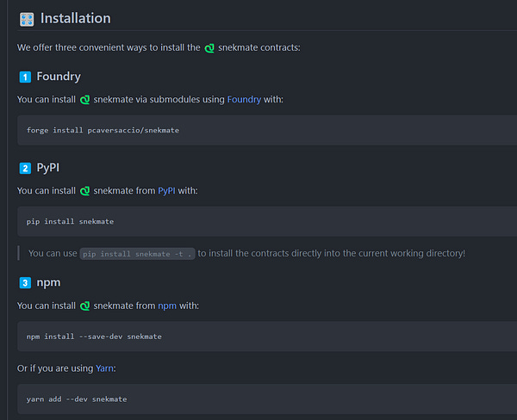Click the snake icon before 'snekmate via submodules'

pos(84,100)
